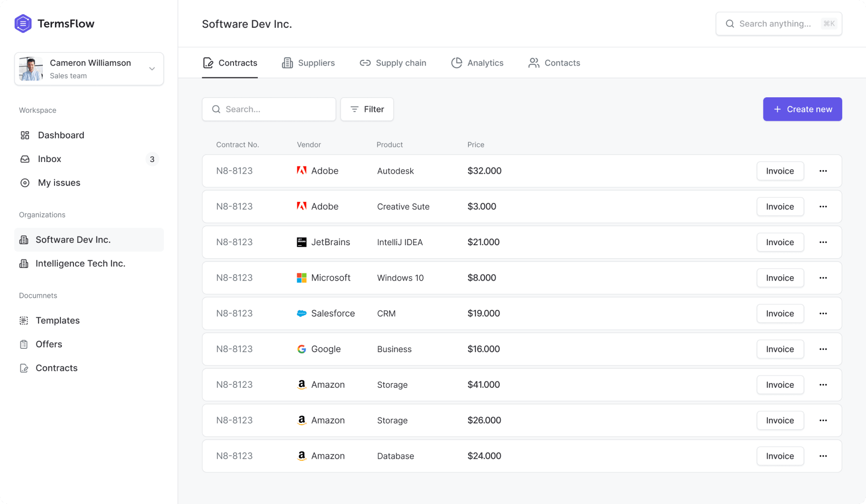Click the Google vendor logo

pyautogui.click(x=302, y=349)
